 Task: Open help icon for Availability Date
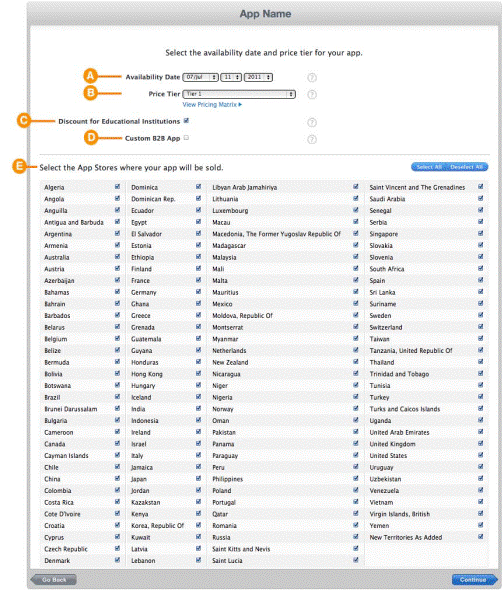tap(312, 78)
